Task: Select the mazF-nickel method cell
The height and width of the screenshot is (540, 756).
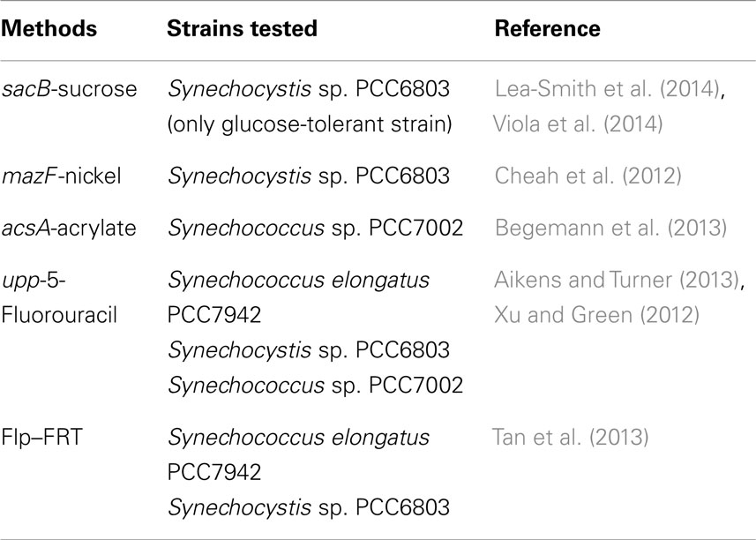Action: (x=61, y=176)
